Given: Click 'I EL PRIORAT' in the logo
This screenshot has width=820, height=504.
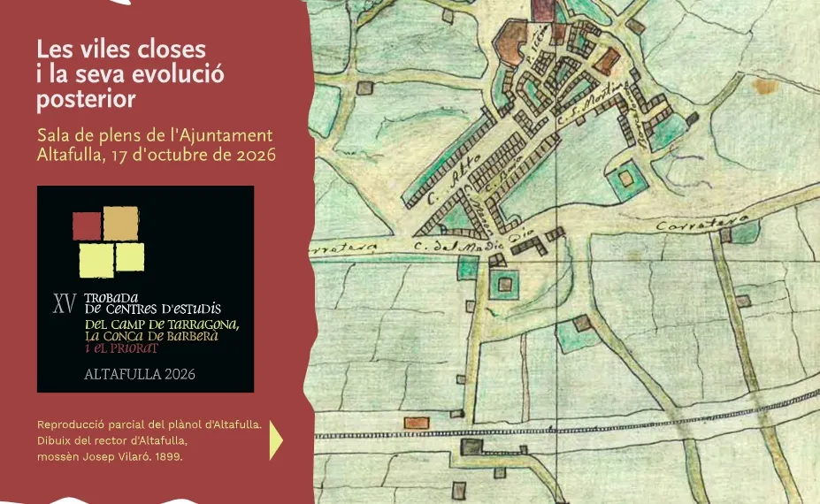Looking at the screenshot, I should tap(121, 348).
